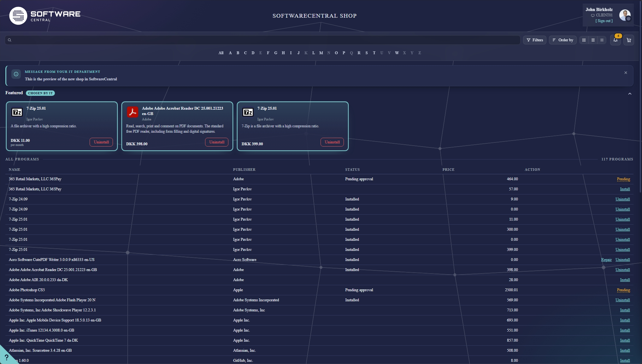This screenshot has height=364, width=642.
Task: Switch to medium row view icon
Action: (593, 40)
